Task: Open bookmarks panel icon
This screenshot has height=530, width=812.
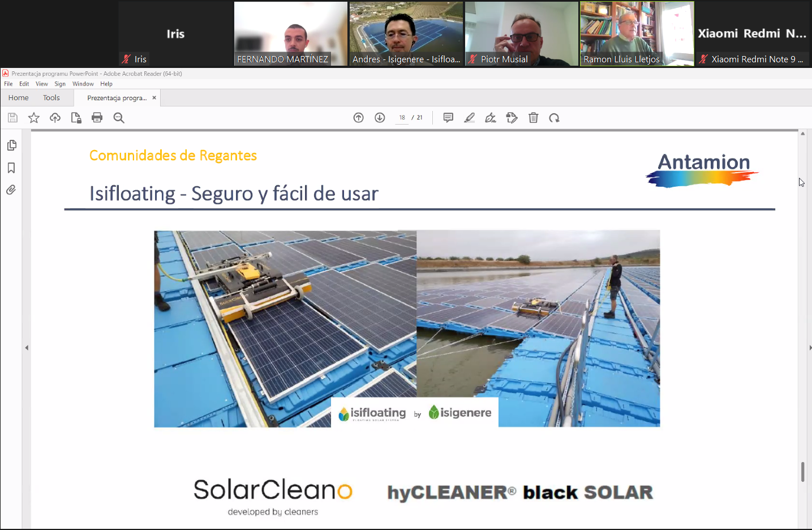Action: 11,168
